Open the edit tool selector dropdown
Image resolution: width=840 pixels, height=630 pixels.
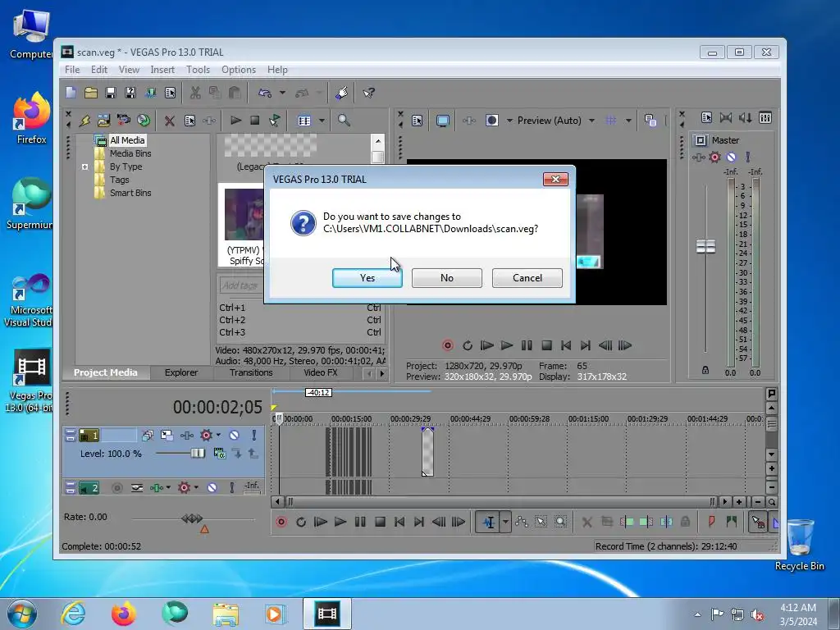coord(505,522)
